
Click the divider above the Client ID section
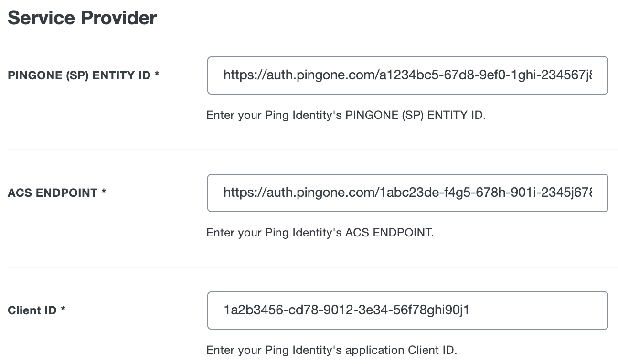tap(309, 266)
